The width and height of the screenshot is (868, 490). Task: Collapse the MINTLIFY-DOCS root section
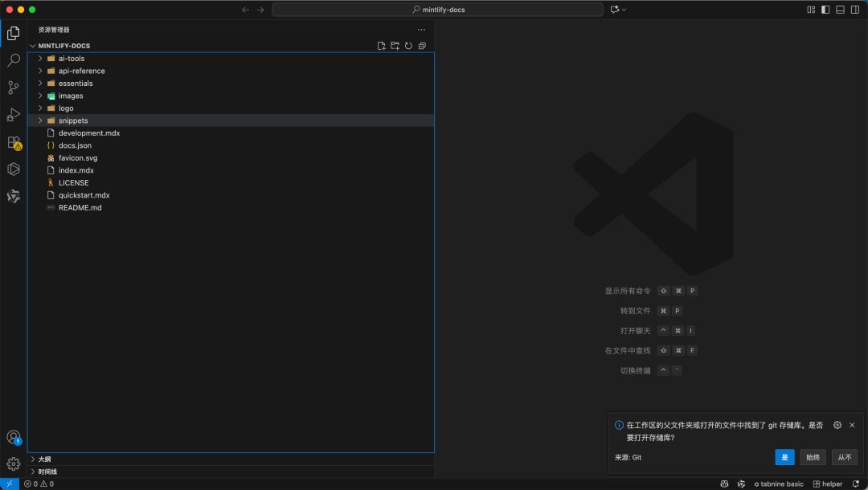coord(63,46)
